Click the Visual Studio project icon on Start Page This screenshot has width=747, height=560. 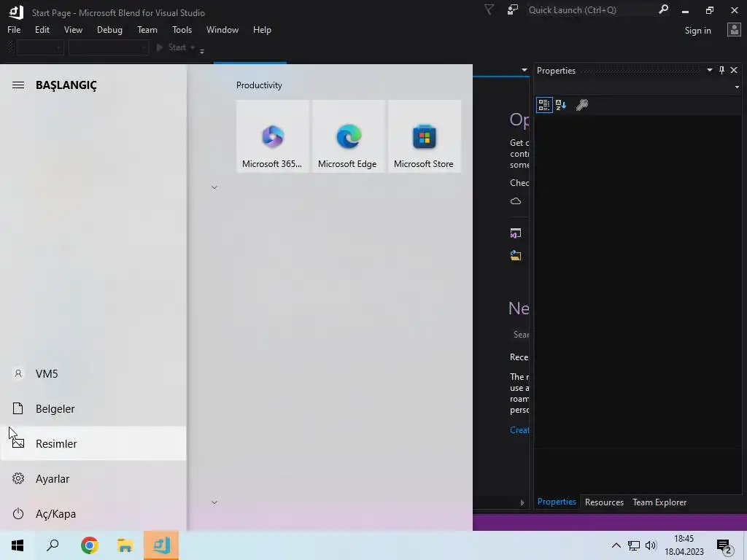516,233
